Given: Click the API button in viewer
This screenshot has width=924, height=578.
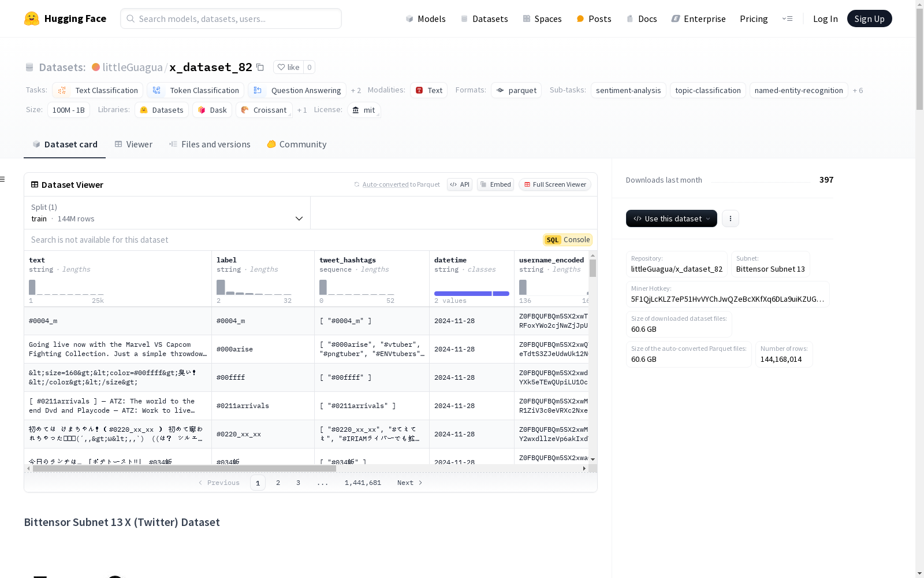Looking at the screenshot, I should (460, 185).
